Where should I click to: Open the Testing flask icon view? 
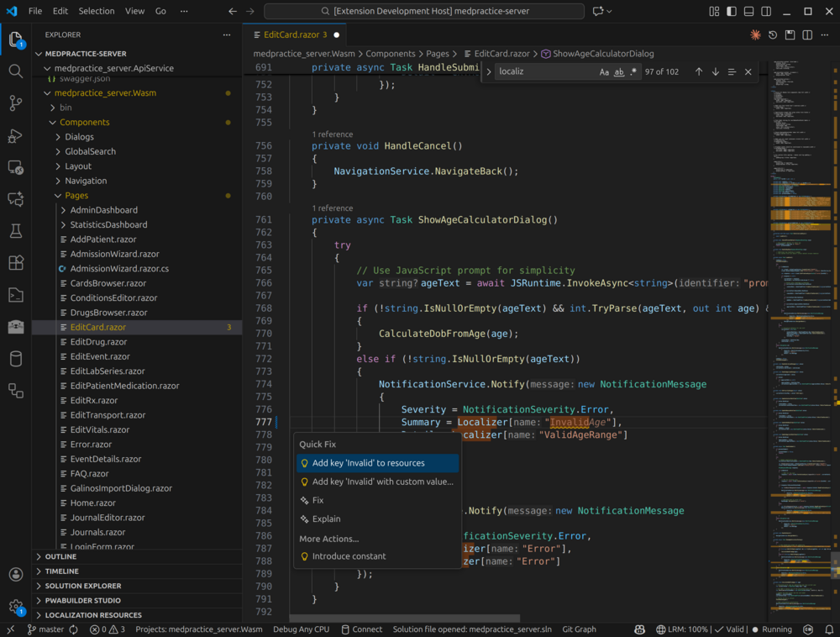[x=15, y=230]
